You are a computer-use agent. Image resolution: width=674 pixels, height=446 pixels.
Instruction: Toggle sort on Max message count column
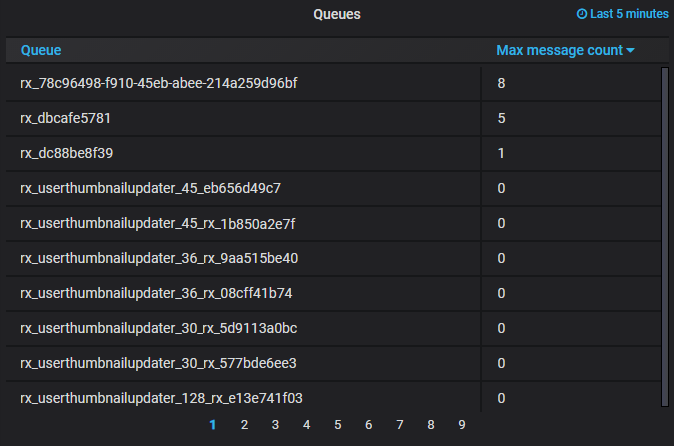coord(559,50)
